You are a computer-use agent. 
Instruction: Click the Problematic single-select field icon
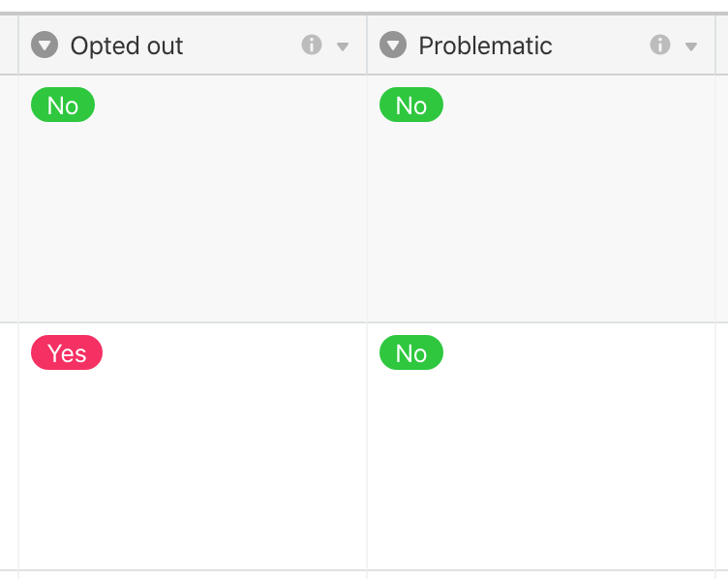click(393, 46)
